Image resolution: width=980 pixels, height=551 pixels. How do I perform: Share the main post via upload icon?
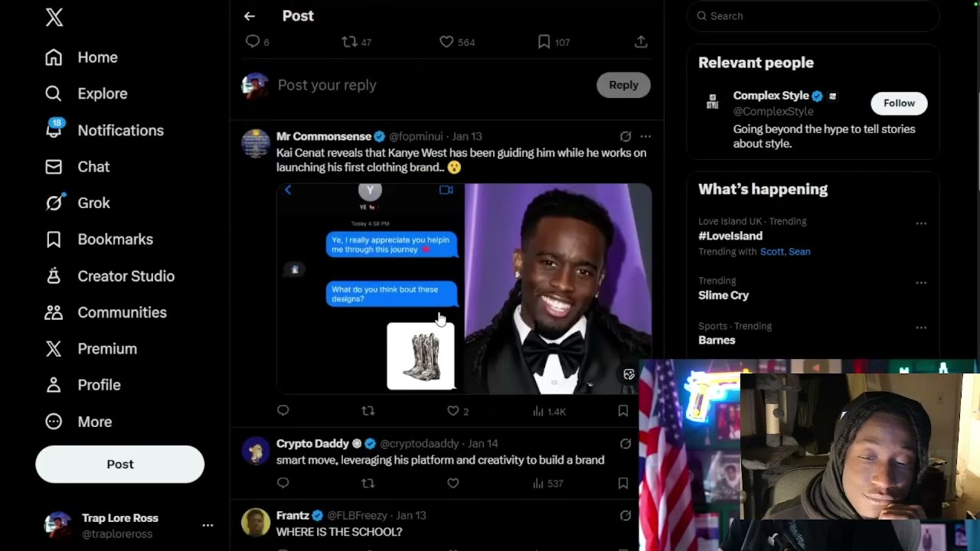[x=641, y=41]
